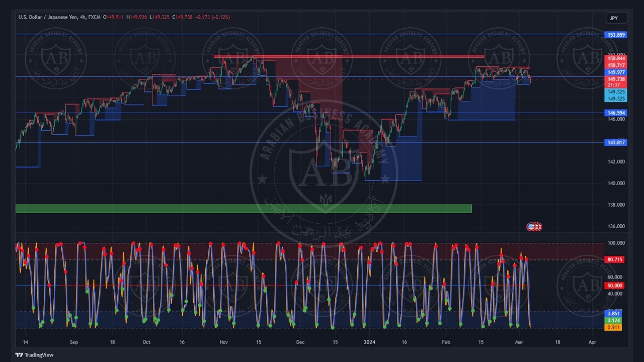Select the 150.717 red price label

click(x=616, y=65)
